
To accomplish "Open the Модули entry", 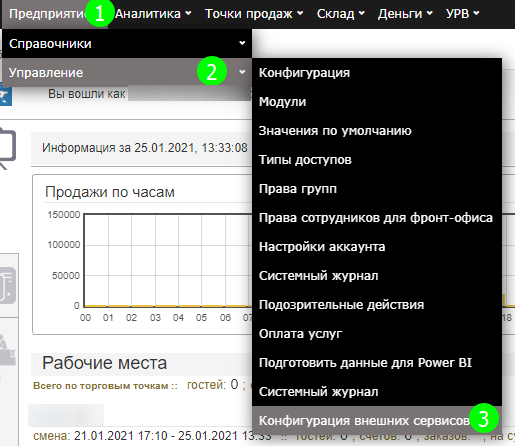I will tap(377, 102).
